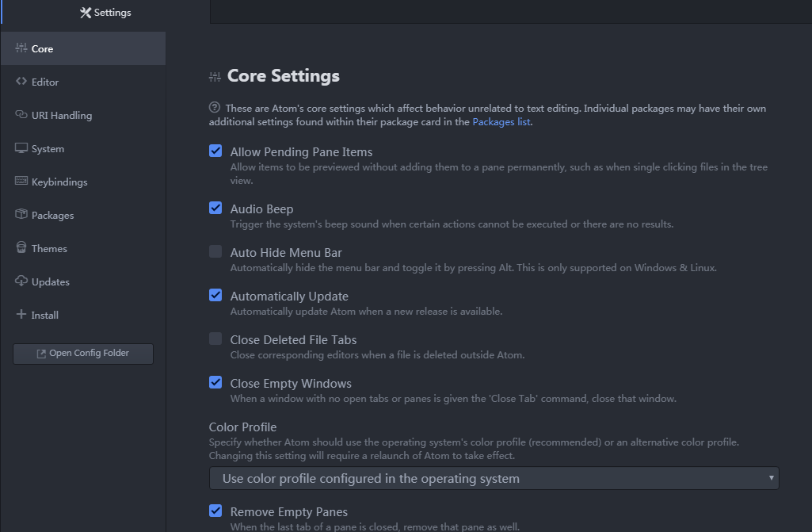812x532 pixels.
Task: Turn off Automatically Update checkbox
Action: tap(215, 295)
